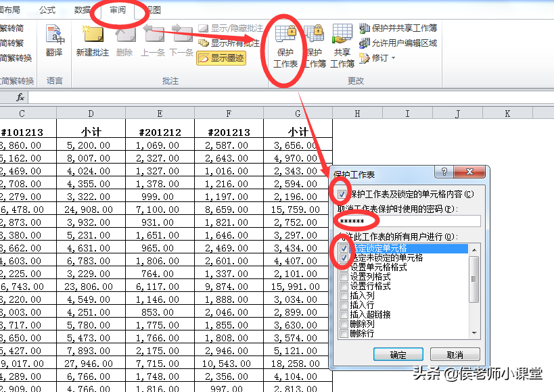Convert Simplified to Traditional (简转繁)

coord(11,43)
